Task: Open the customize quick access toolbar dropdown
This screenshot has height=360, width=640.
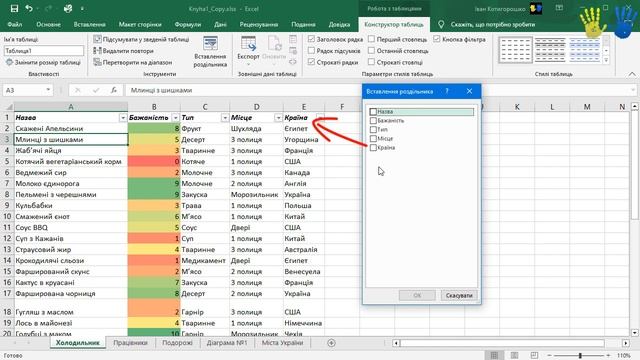Action: [82, 9]
